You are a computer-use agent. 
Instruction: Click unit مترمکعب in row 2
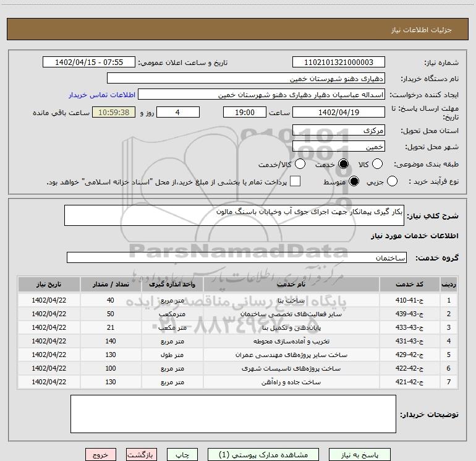172,314
